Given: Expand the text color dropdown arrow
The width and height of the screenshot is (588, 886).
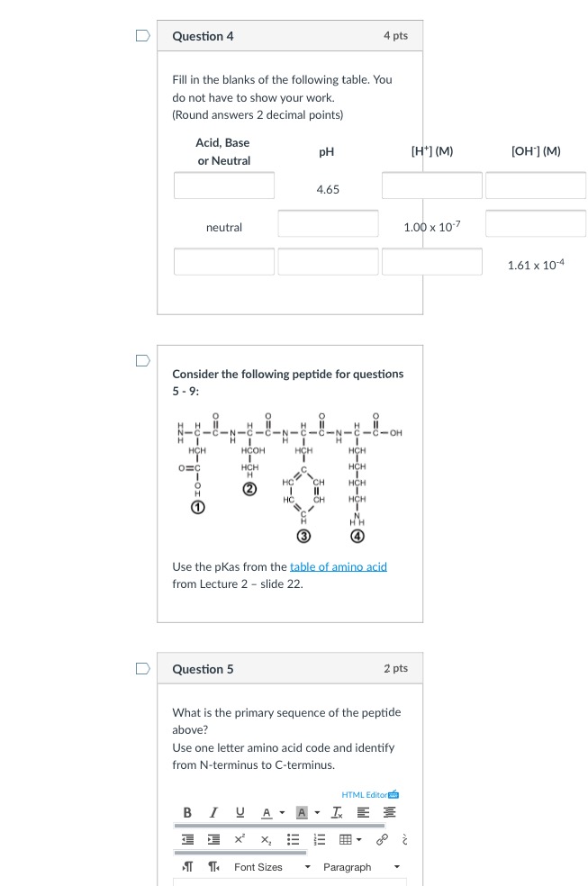Looking at the screenshot, I should (x=282, y=814).
